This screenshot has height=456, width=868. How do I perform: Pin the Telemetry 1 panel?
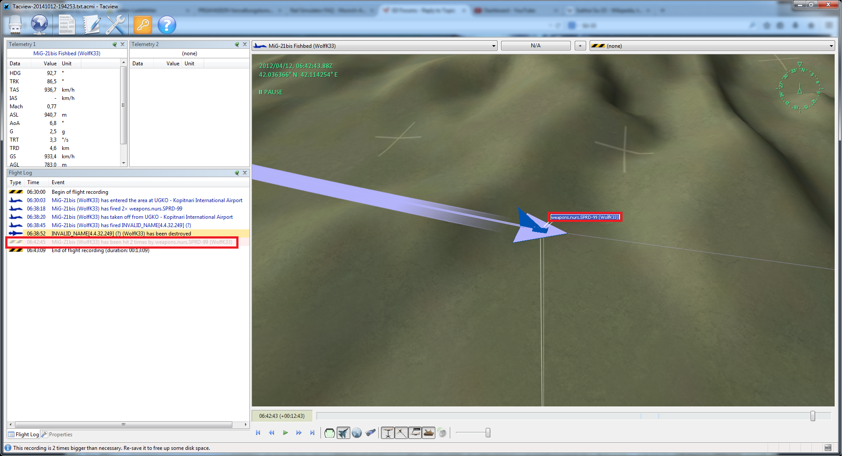coord(115,44)
